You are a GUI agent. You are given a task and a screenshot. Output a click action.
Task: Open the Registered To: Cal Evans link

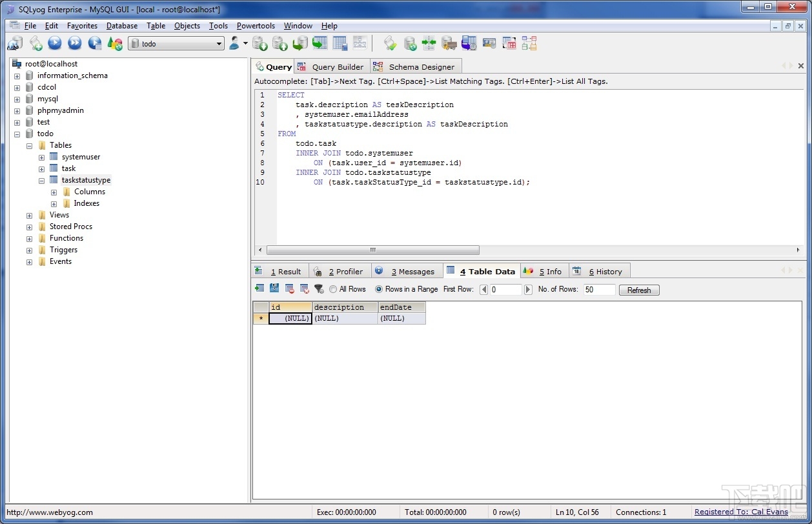tap(742, 512)
